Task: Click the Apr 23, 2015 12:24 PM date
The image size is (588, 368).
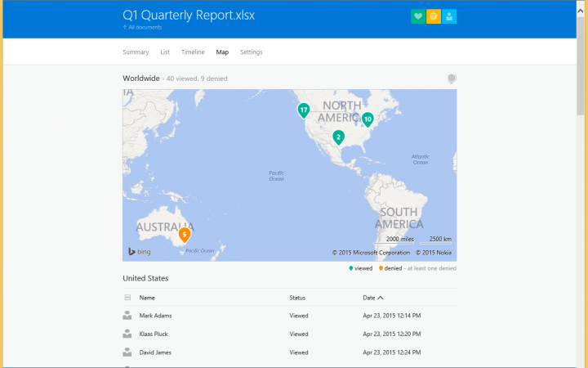Action: click(392, 352)
